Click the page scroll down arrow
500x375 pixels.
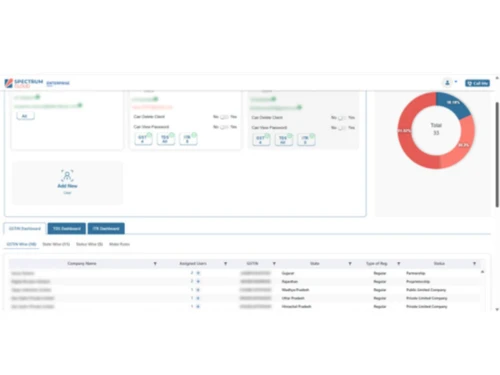(x=497, y=309)
